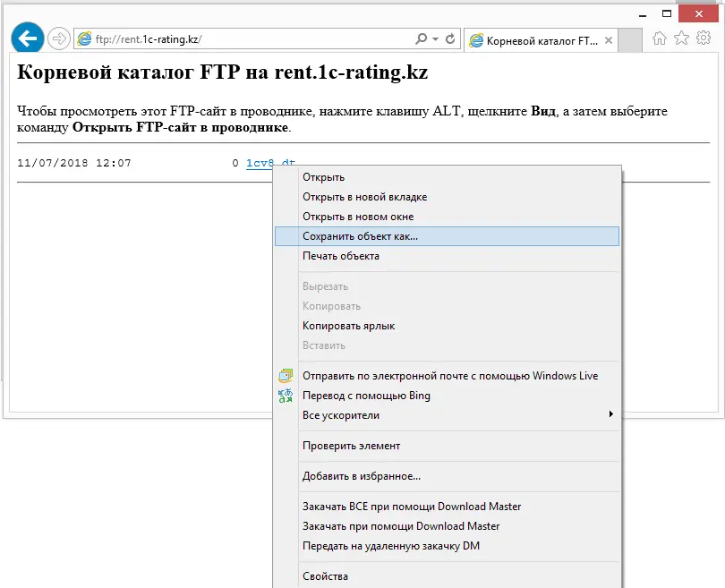Screen dimensions: 725x588
Task: Maximize the browser window
Action: point(667,13)
